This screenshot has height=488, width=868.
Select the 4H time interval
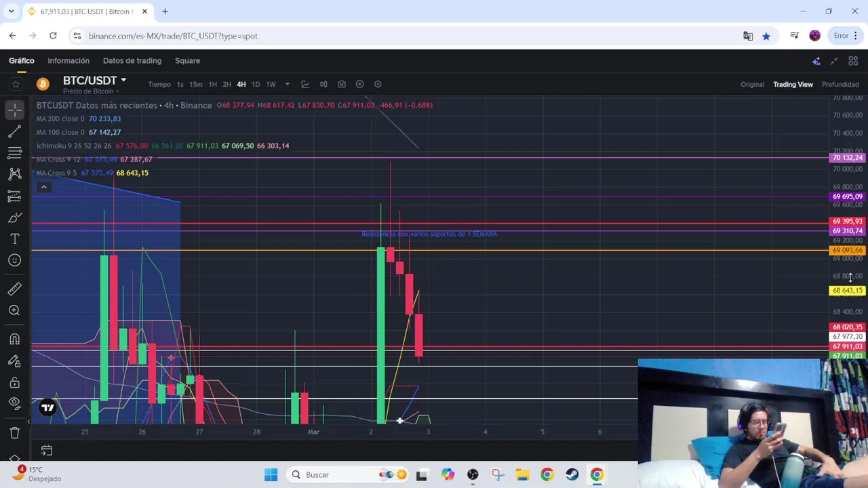coord(241,85)
